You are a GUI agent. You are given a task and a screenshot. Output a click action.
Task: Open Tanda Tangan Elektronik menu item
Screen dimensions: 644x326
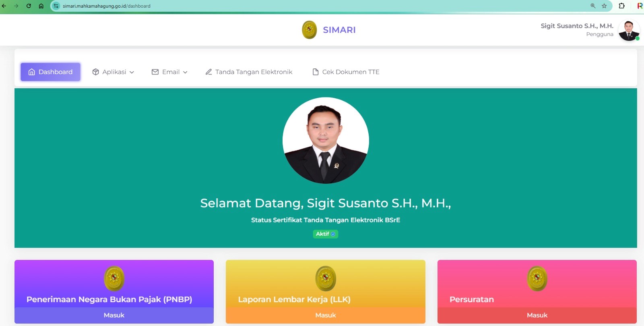249,72
